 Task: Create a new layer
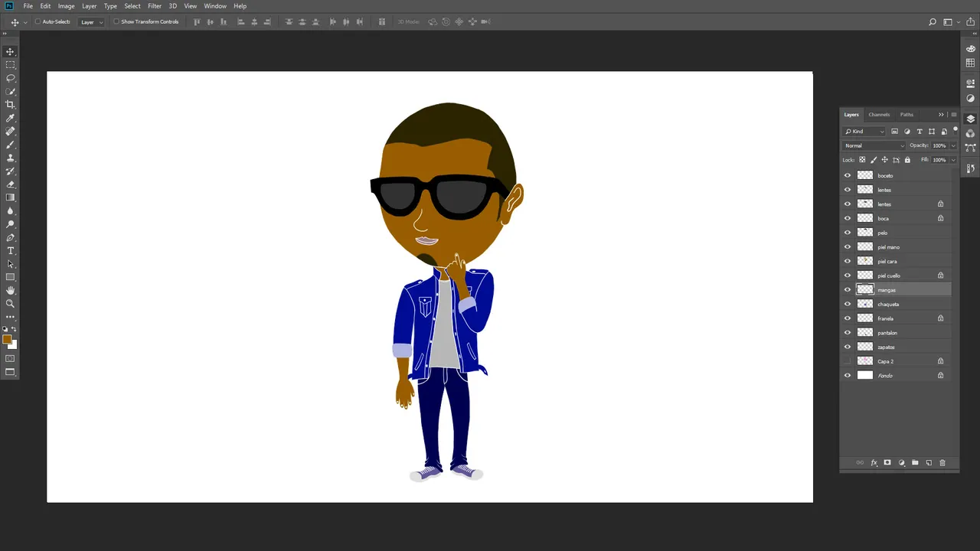[929, 463]
